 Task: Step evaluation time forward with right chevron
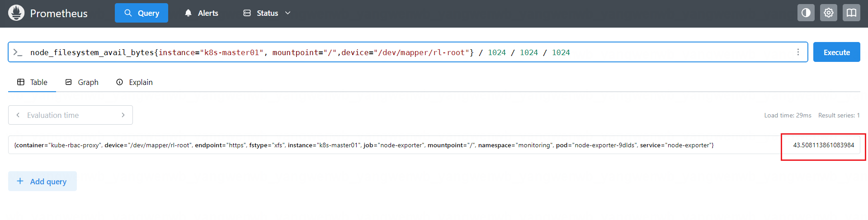point(123,115)
